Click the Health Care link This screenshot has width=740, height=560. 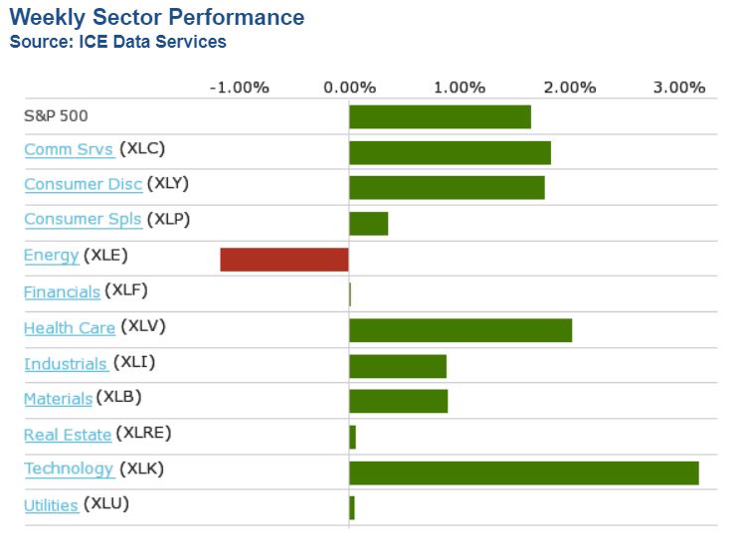point(70,328)
